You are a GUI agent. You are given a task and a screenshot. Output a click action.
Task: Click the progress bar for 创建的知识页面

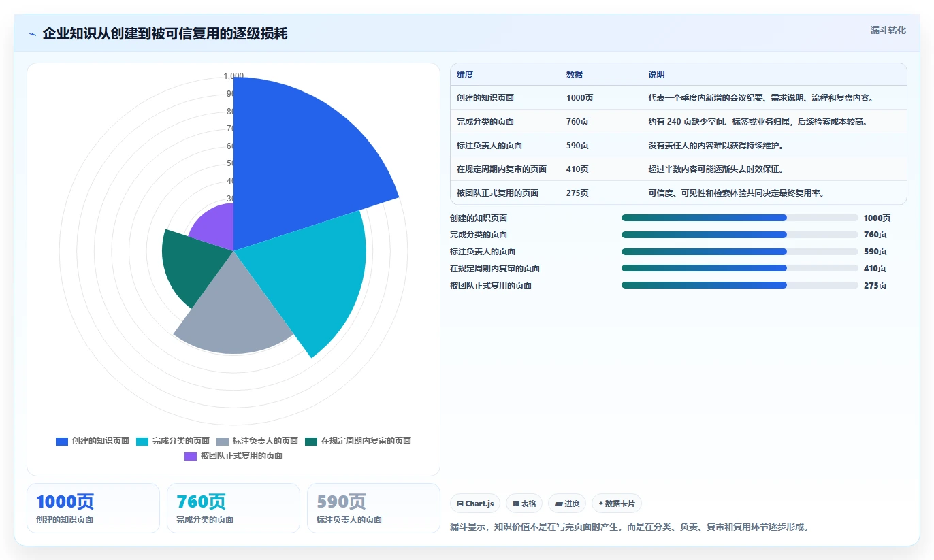click(739, 218)
